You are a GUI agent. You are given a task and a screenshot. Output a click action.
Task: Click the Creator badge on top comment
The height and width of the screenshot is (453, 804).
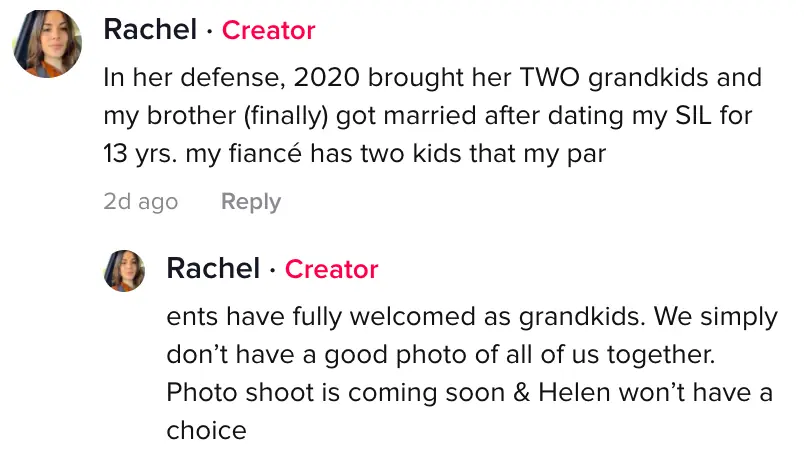[x=268, y=31]
